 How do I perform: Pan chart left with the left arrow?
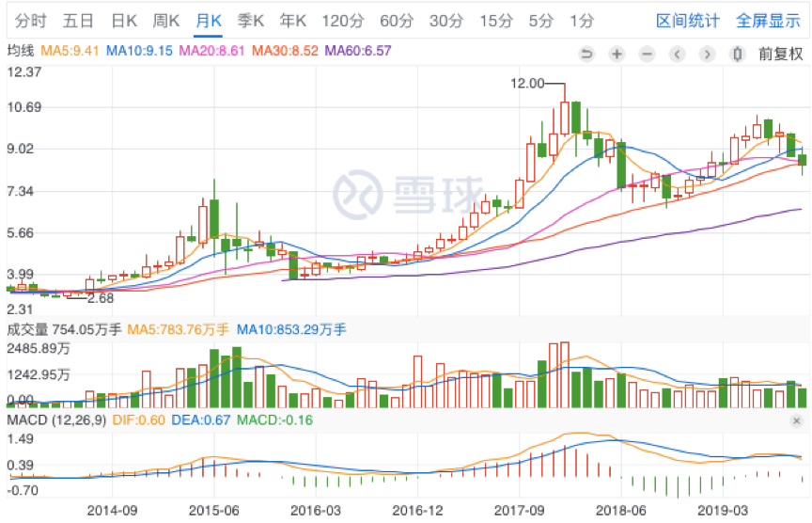pyautogui.click(x=677, y=54)
